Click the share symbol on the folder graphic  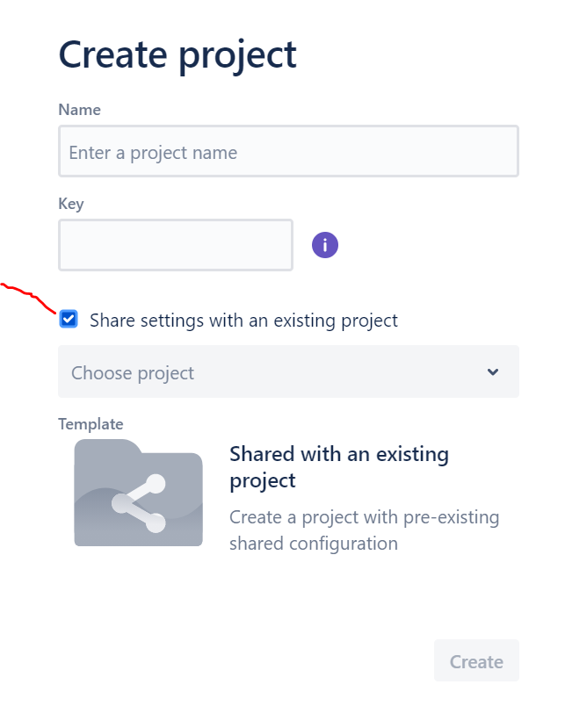tap(139, 503)
